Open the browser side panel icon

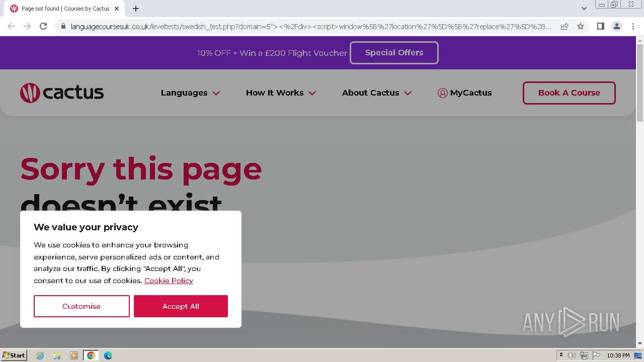point(600,26)
